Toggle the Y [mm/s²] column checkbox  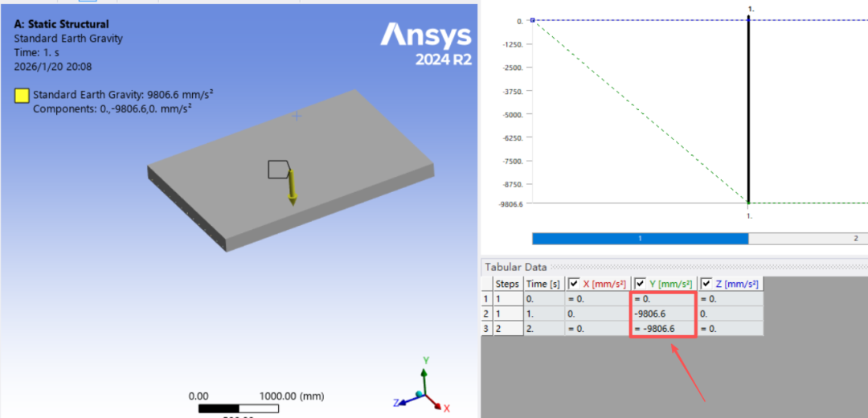tap(641, 284)
